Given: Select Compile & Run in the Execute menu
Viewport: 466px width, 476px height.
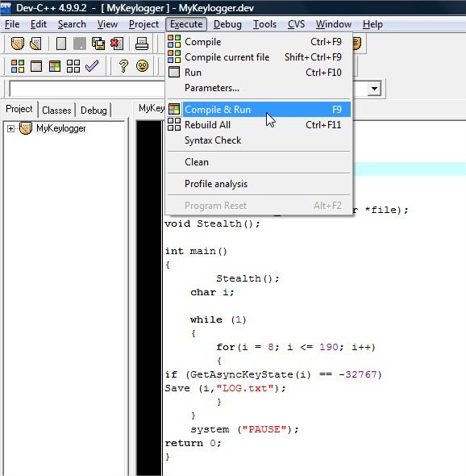Looking at the screenshot, I should (259, 109).
